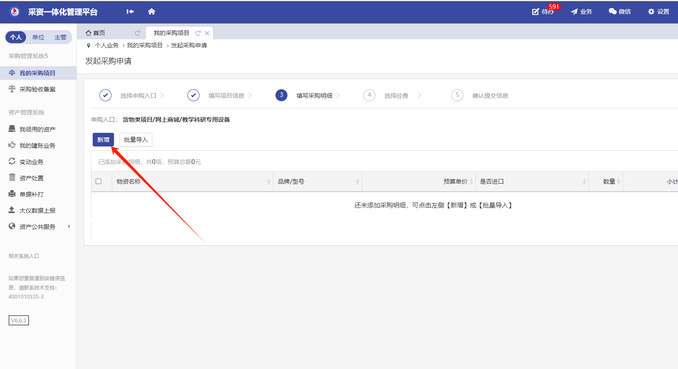Sort by the 预算单价 column arrows
The width and height of the screenshot is (678, 369).
coord(471,182)
